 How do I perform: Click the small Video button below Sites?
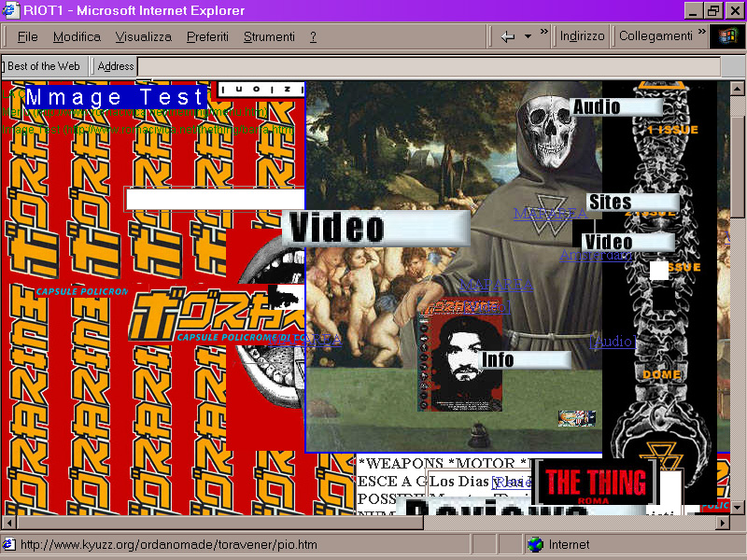(x=628, y=243)
